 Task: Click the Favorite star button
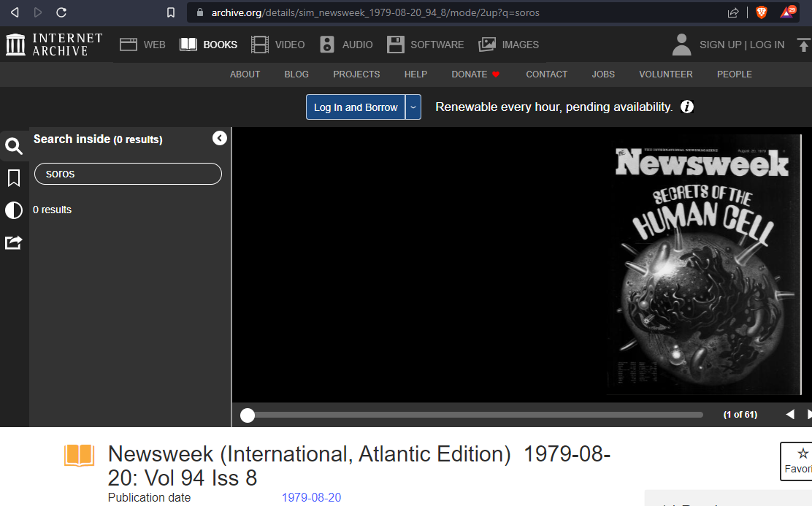[797, 461]
